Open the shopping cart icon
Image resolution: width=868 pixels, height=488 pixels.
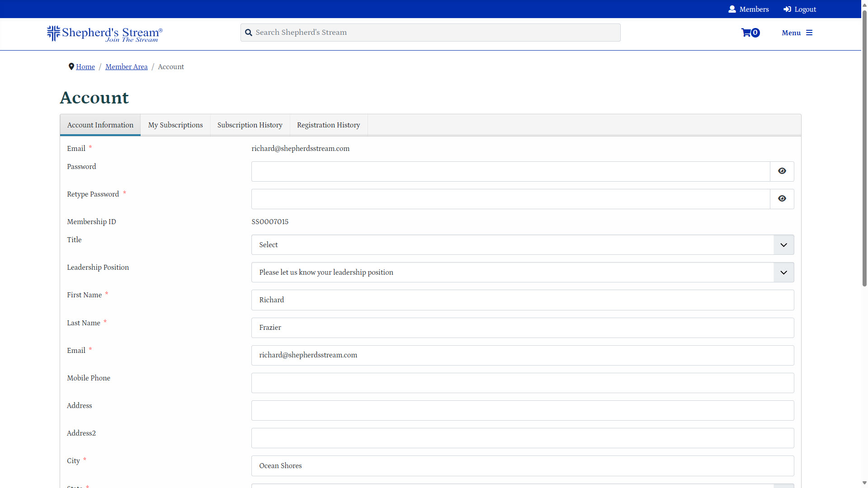[x=746, y=33]
